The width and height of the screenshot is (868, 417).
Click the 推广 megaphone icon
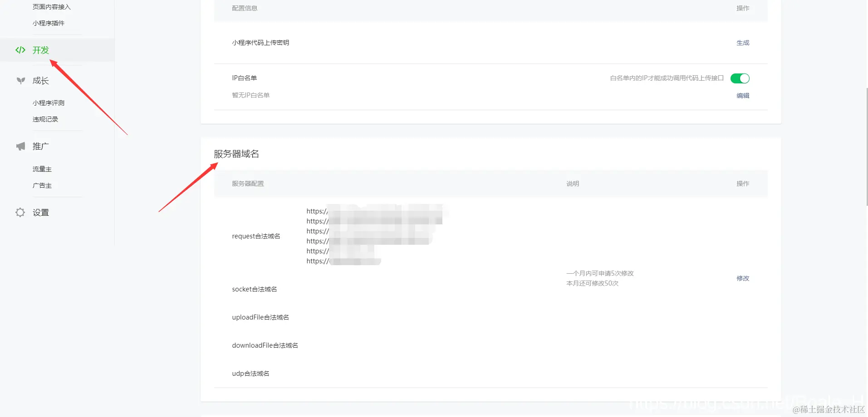coord(20,146)
